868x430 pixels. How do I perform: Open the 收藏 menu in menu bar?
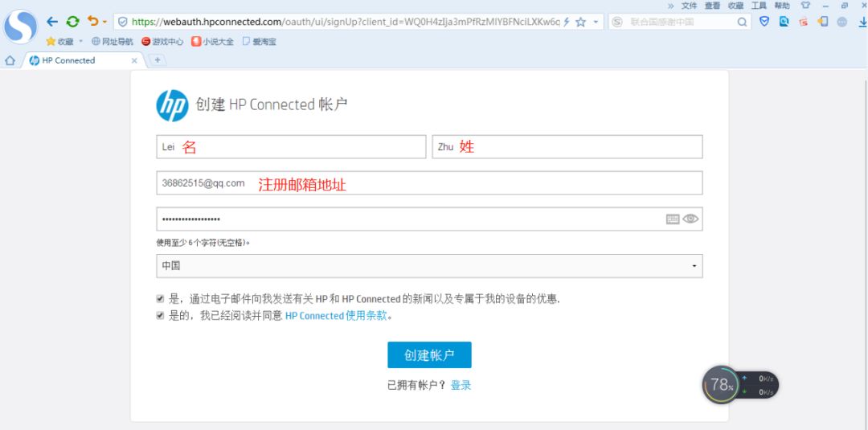pos(735,6)
